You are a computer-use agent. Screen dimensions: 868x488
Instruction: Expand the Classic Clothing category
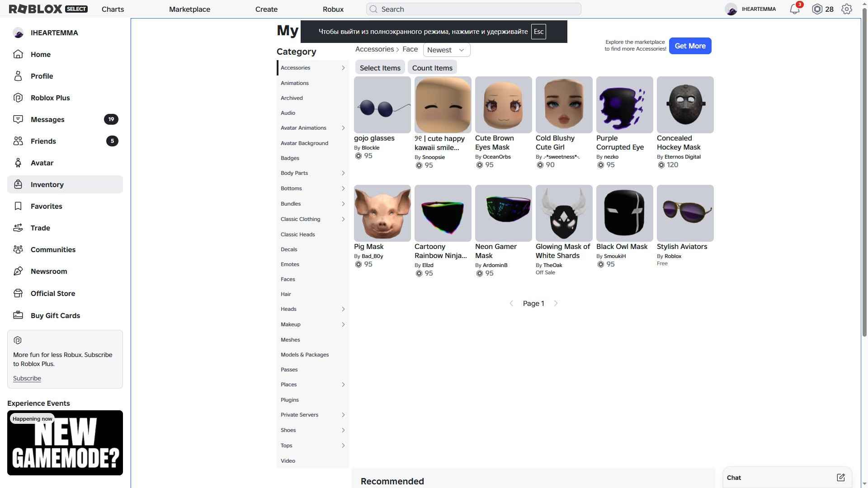(343, 219)
